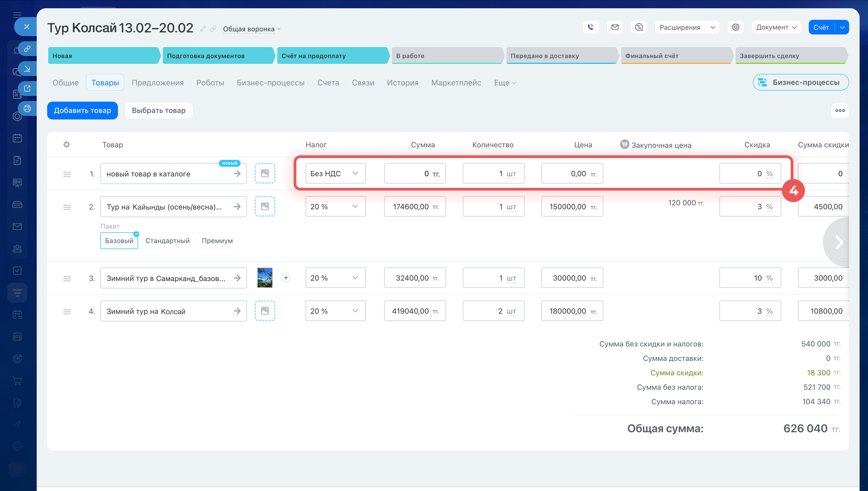Click image placeholder for Зимний тур на Колсай

[x=265, y=311]
